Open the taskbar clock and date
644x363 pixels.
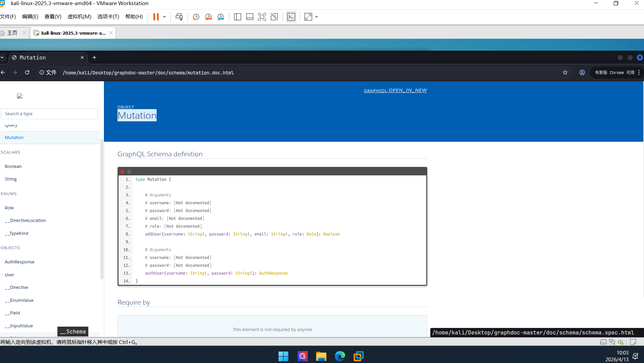click(x=617, y=356)
